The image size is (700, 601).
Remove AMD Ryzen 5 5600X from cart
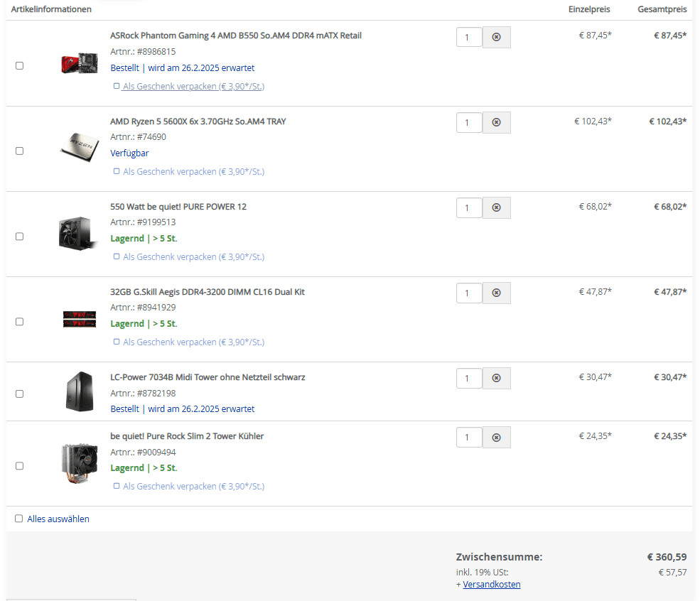[x=496, y=122]
